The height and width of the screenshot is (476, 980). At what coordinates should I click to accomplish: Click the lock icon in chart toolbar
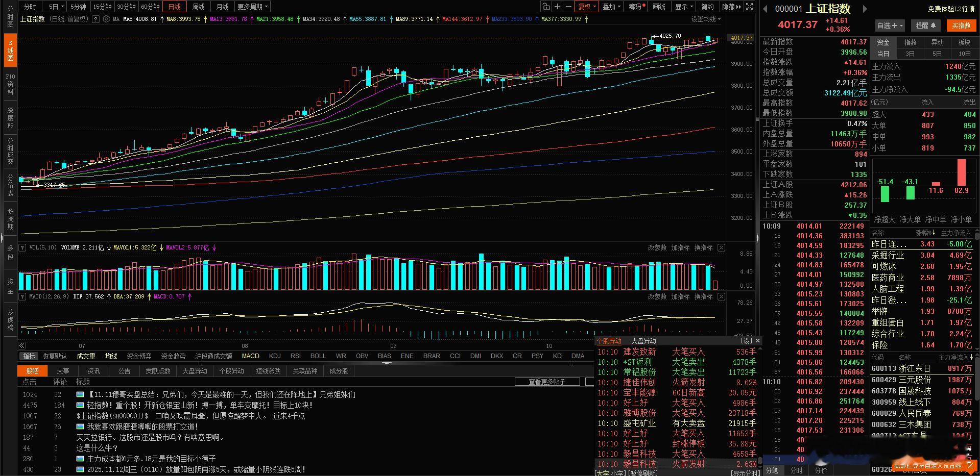pos(546,7)
